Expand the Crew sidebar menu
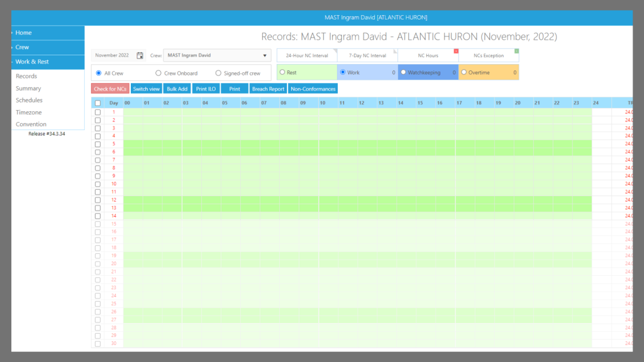 pos(48,47)
